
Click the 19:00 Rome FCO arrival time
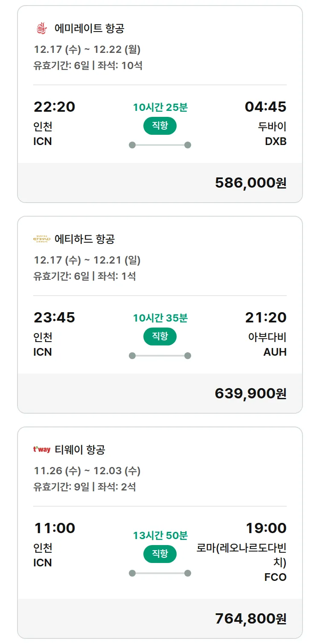click(266, 528)
